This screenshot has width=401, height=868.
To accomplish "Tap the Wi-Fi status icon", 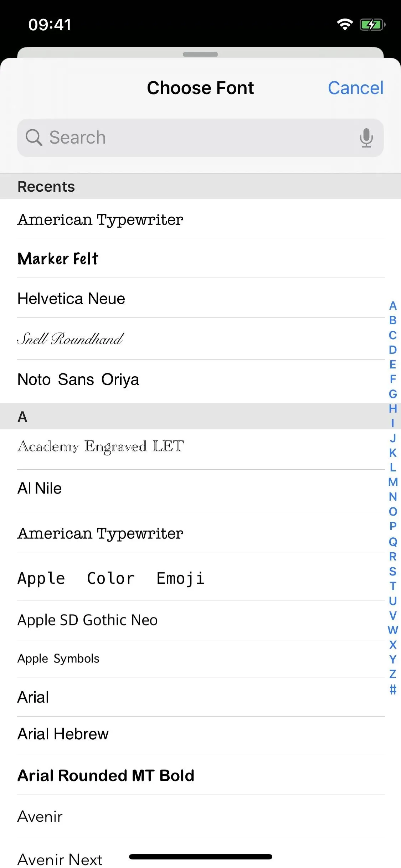I will [345, 25].
